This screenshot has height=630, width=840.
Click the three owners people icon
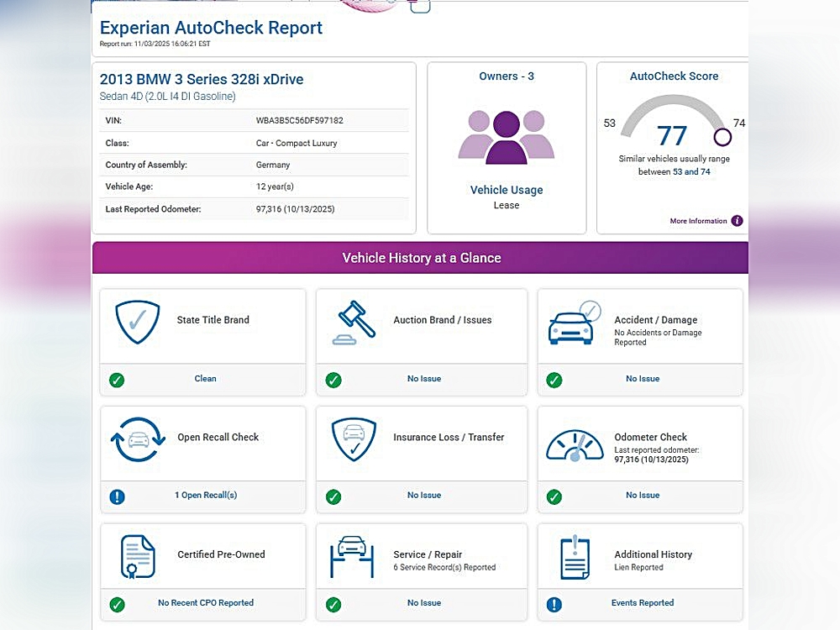click(x=506, y=137)
